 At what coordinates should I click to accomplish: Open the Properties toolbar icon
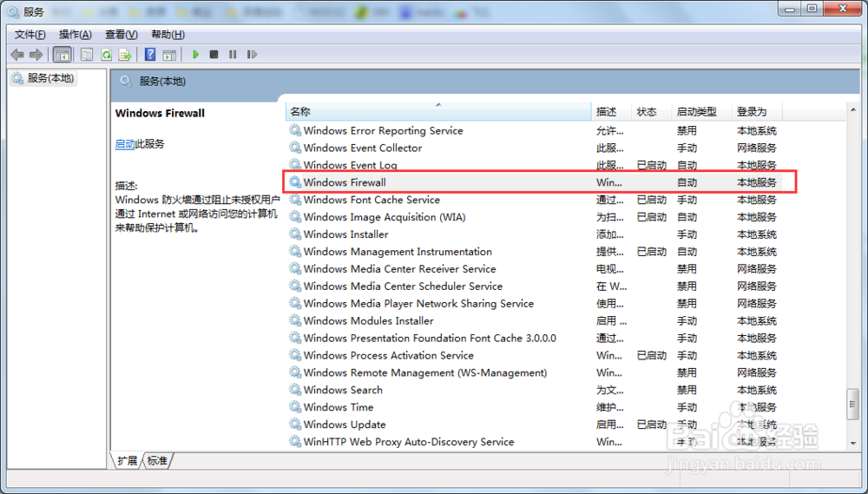pyautogui.click(x=87, y=55)
